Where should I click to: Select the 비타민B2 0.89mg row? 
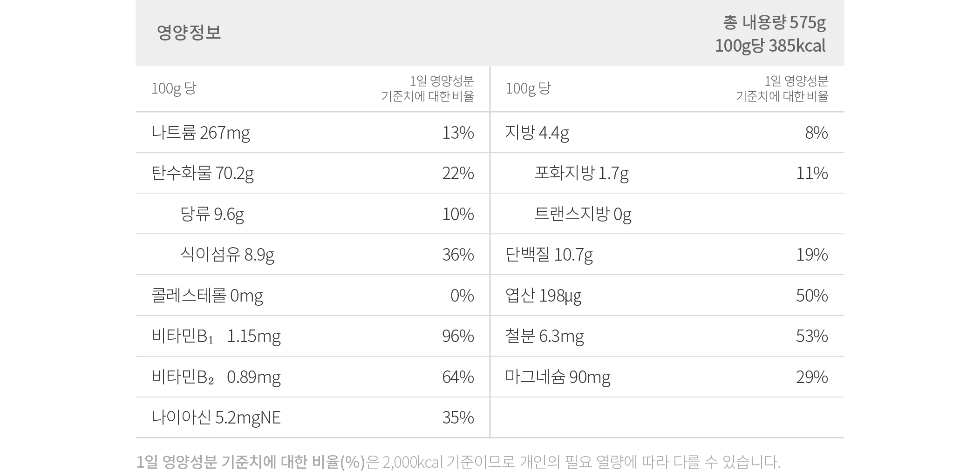(x=313, y=377)
